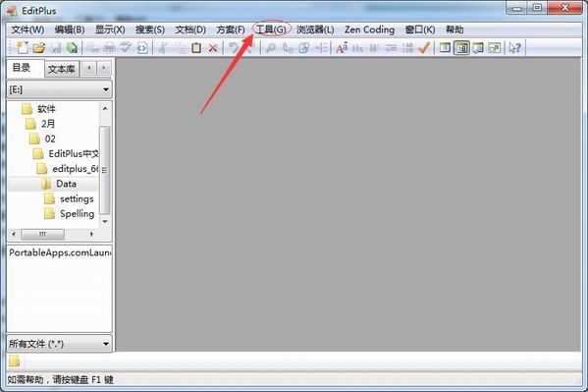
Task: Click the orange checkmark spell check icon
Action: [423, 48]
